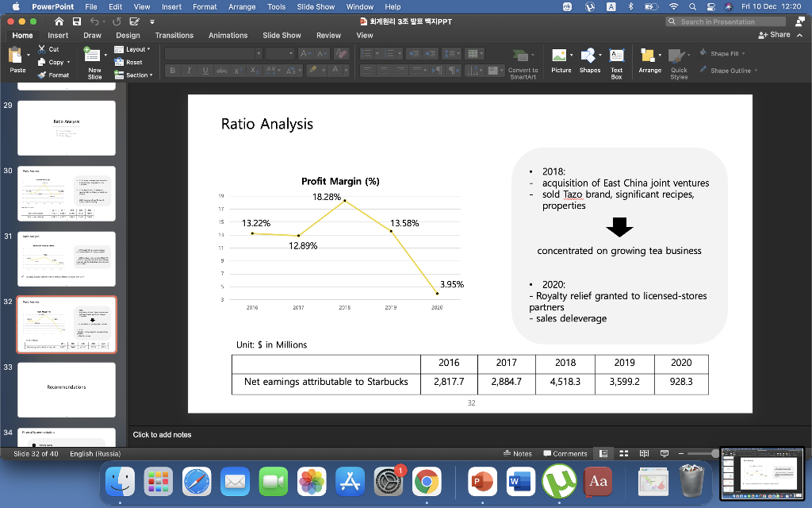Open Customize Quick Access Toolbar arrow

pyautogui.click(x=151, y=21)
